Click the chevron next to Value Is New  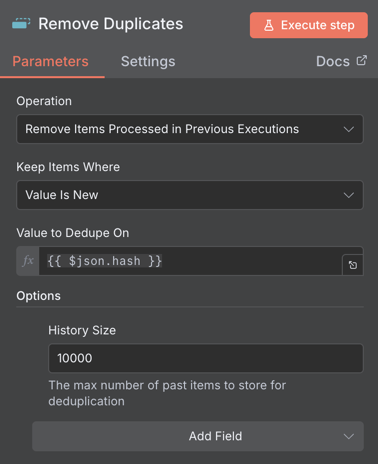(349, 195)
